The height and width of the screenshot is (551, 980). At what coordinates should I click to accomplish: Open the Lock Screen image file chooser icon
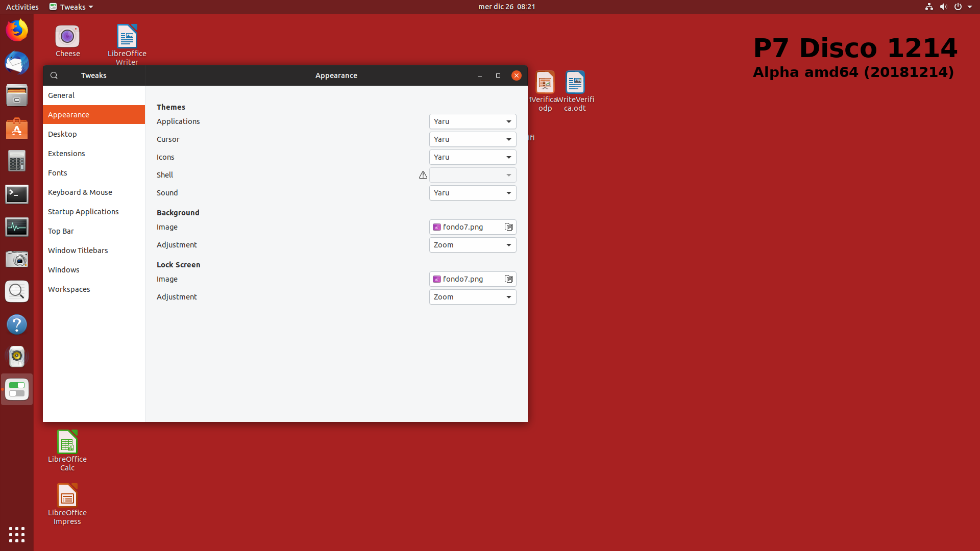pyautogui.click(x=508, y=279)
